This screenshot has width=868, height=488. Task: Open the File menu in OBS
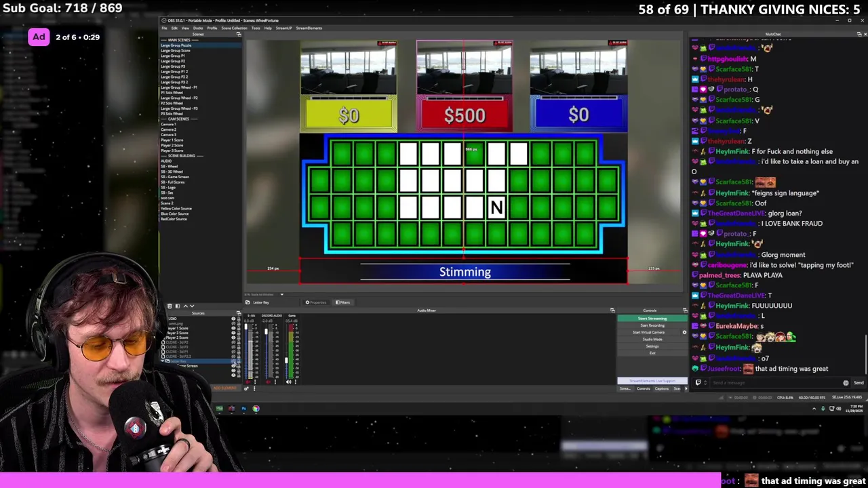click(x=164, y=28)
